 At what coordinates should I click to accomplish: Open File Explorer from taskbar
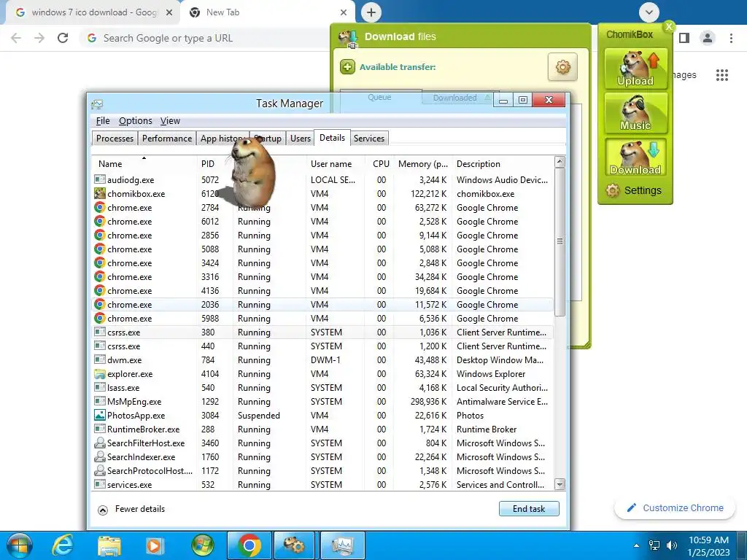109,545
